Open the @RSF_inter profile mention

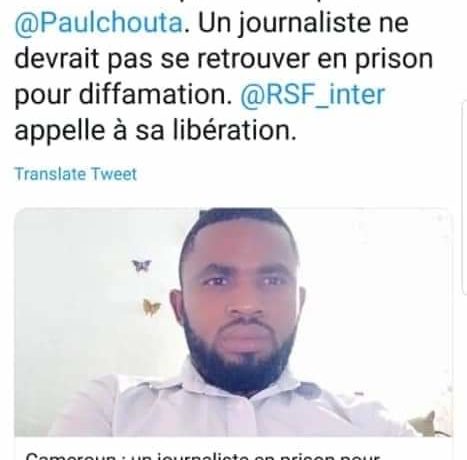[x=313, y=95]
